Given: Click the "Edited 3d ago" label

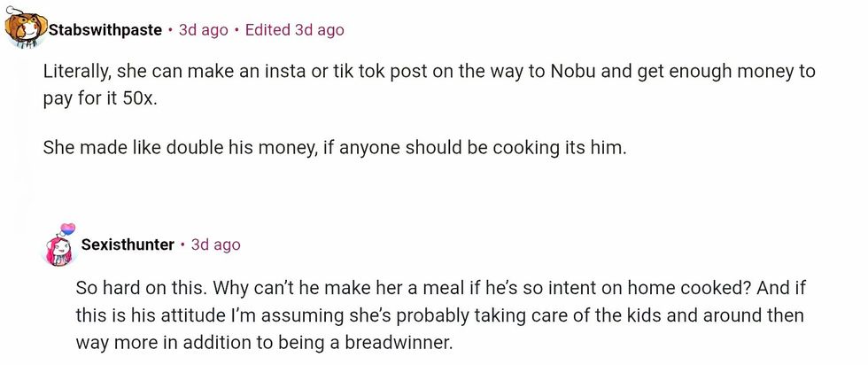Looking at the screenshot, I should (x=294, y=30).
